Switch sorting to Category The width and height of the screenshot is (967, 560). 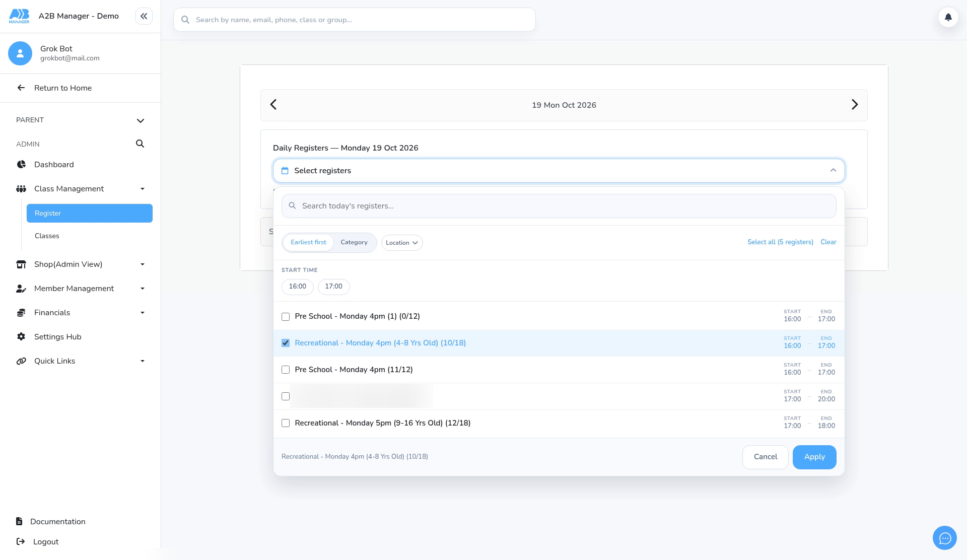tap(354, 242)
